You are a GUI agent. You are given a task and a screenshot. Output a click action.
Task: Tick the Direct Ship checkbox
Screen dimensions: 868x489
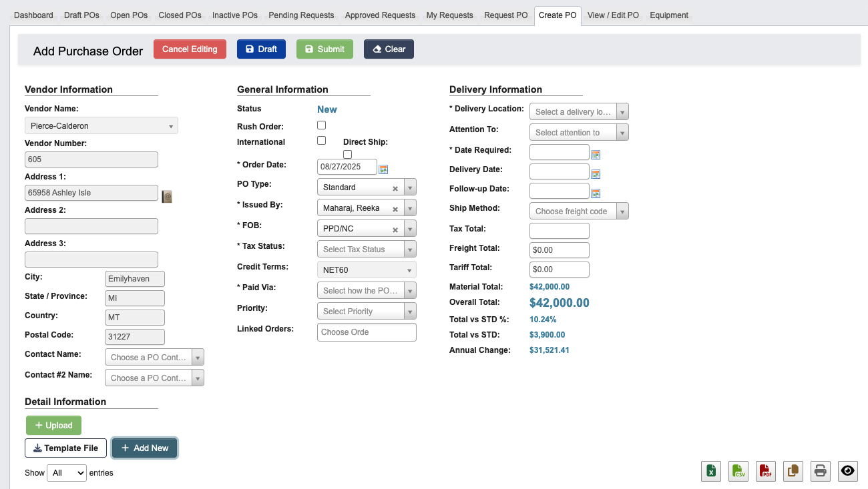tap(347, 154)
